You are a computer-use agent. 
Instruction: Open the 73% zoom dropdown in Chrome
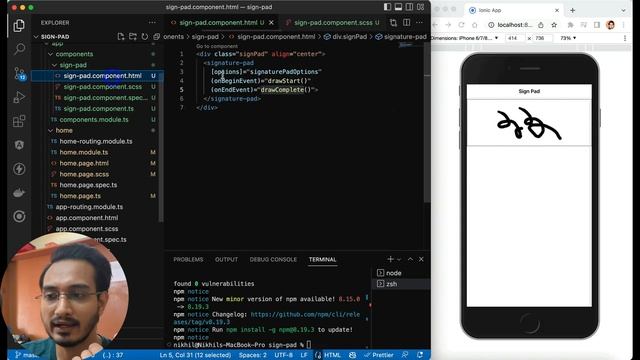pos(568,38)
